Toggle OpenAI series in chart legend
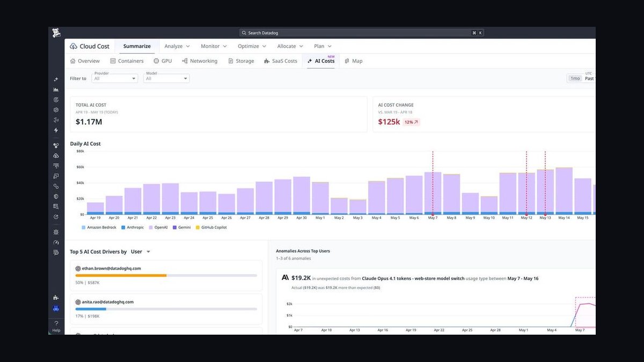644x362 pixels. point(158,227)
